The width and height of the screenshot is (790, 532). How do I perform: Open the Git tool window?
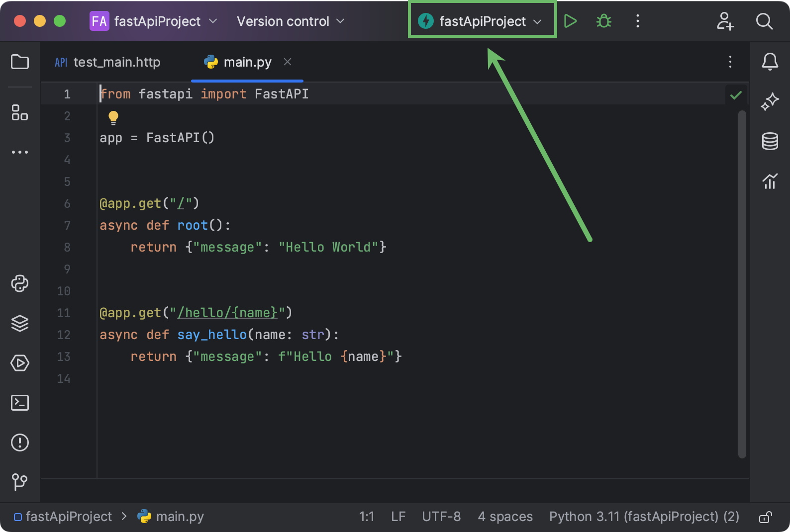[20, 481]
